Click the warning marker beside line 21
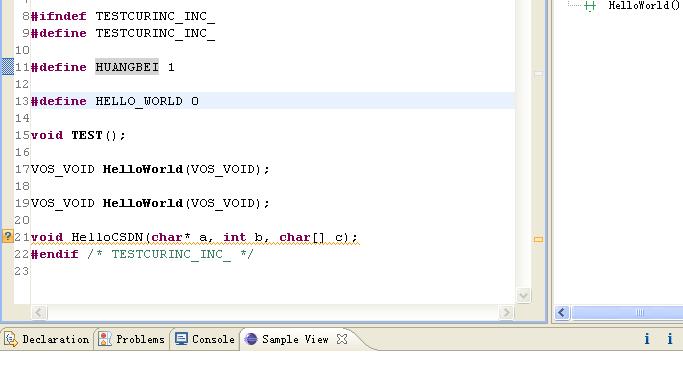The height and width of the screenshot is (384, 683). click(x=8, y=236)
